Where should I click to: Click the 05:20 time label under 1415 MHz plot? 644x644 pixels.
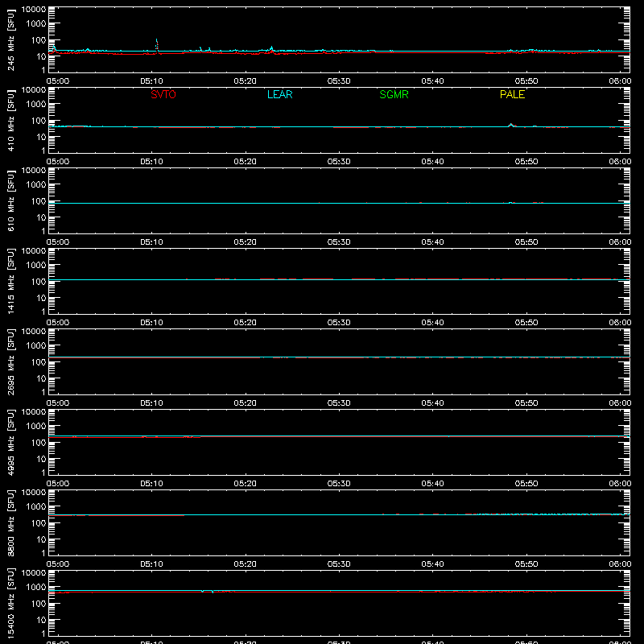tap(246, 323)
